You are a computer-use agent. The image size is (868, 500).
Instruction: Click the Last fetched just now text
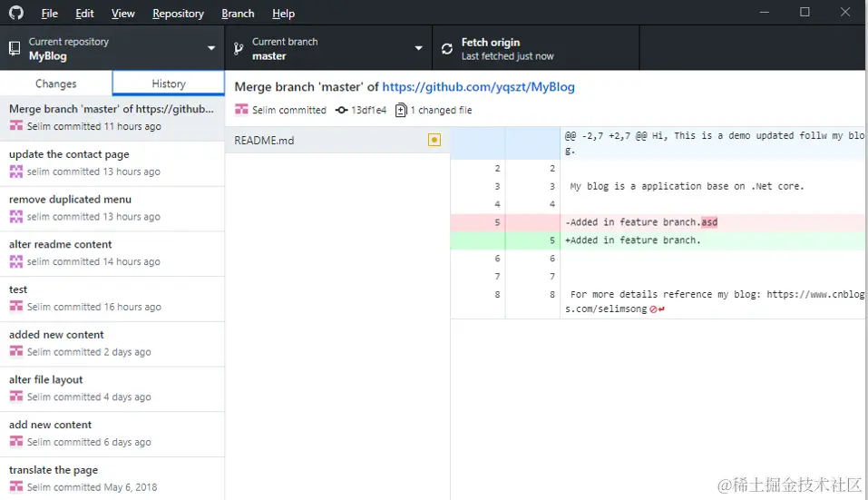pyautogui.click(x=508, y=56)
